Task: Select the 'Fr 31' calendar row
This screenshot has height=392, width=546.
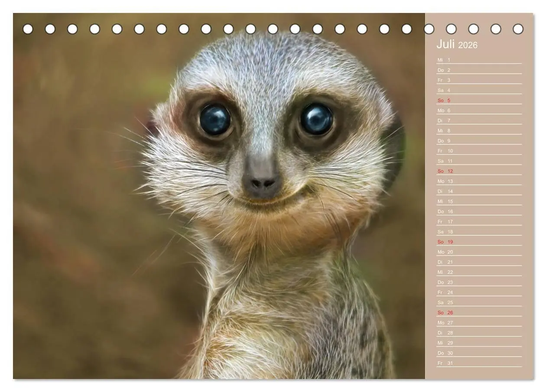Action: click(479, 363)
